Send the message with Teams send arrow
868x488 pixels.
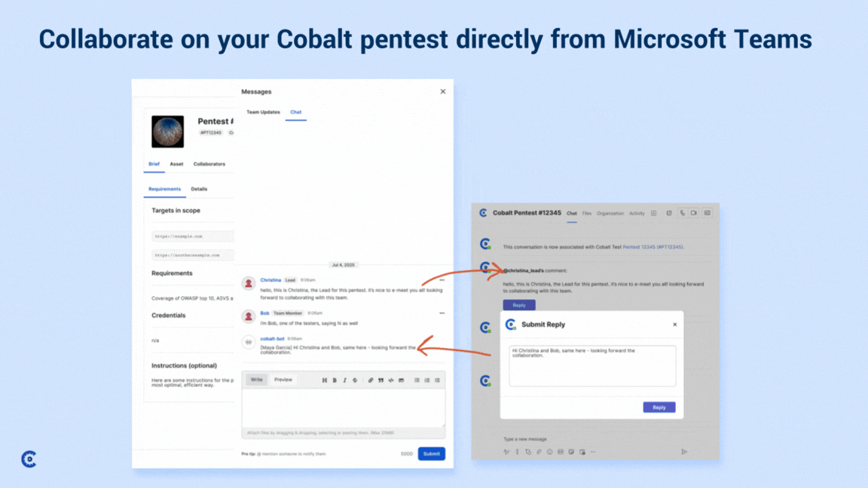[x=684, y=452]
